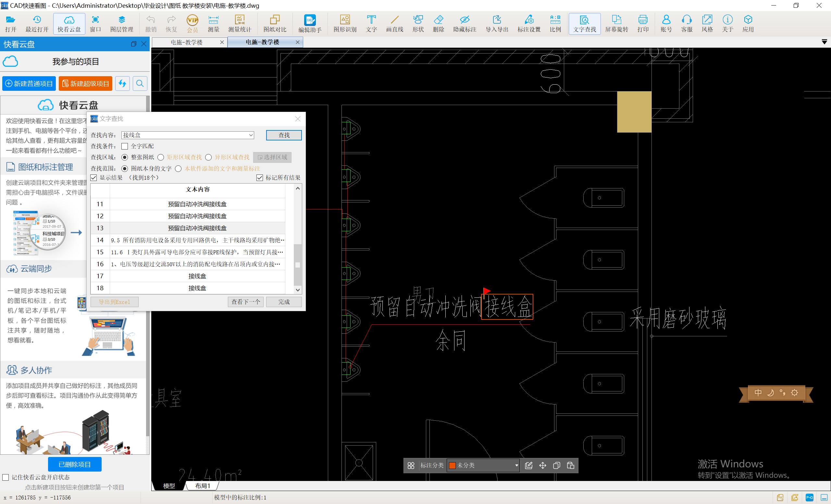This screenshot has height=504, width=831.
Task: Change the 风格 style theme
Action: (707, 24)
